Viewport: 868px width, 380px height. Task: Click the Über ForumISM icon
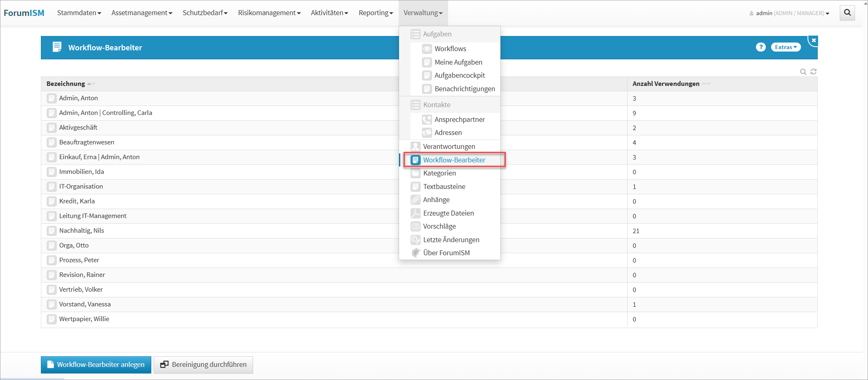[x=415, y=253]
